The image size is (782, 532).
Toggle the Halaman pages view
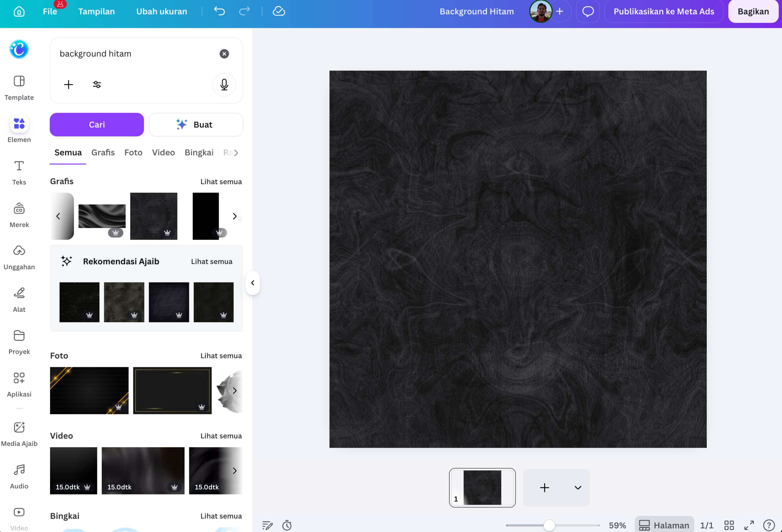click(x=664, y=525)
